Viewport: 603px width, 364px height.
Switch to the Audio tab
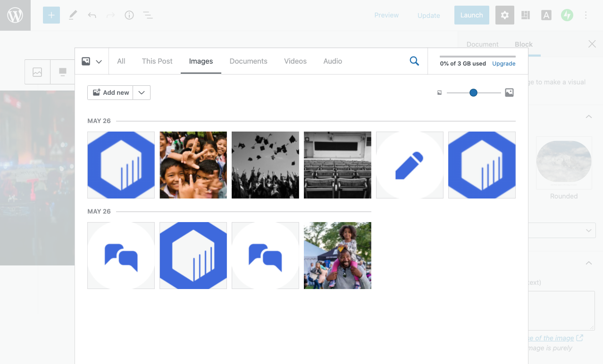333,61
